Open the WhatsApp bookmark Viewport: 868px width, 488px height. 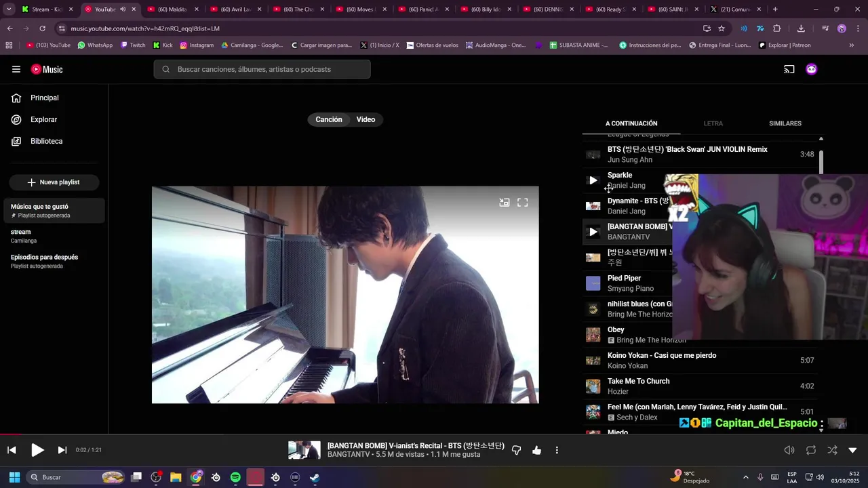point(95,45)
